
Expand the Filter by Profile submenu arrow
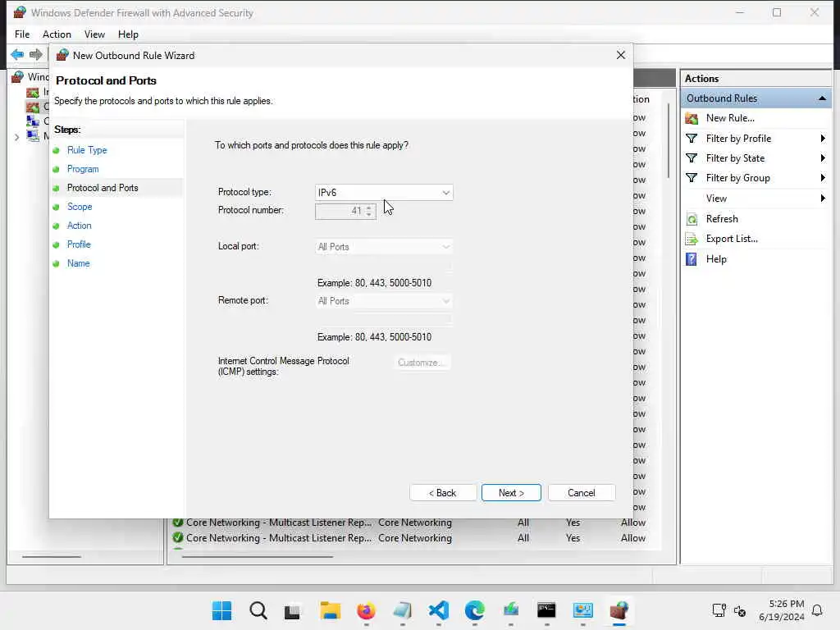[x=822, y=139]
